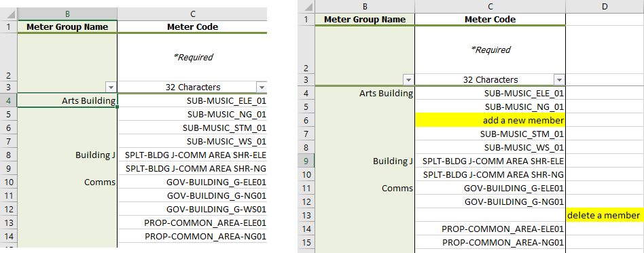Click GOV-BUILDING_G-WS01 cell
The width and height of the screenshot is (644, 253).
192,210
